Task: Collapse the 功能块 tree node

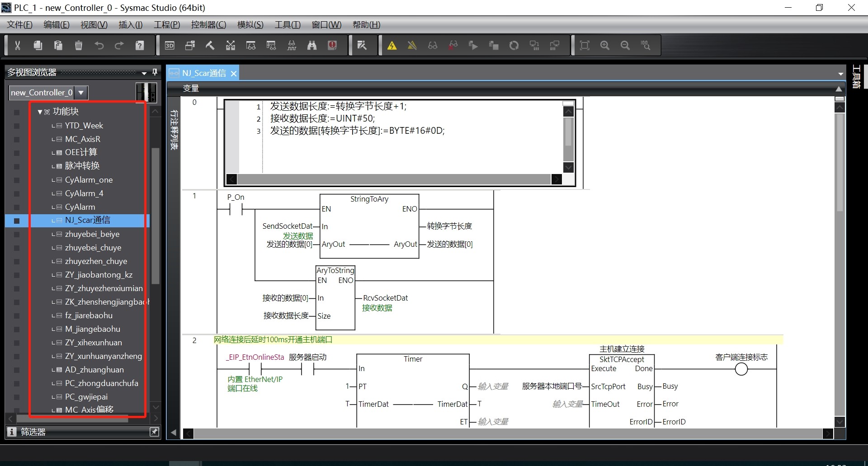Action: (40, 112)
